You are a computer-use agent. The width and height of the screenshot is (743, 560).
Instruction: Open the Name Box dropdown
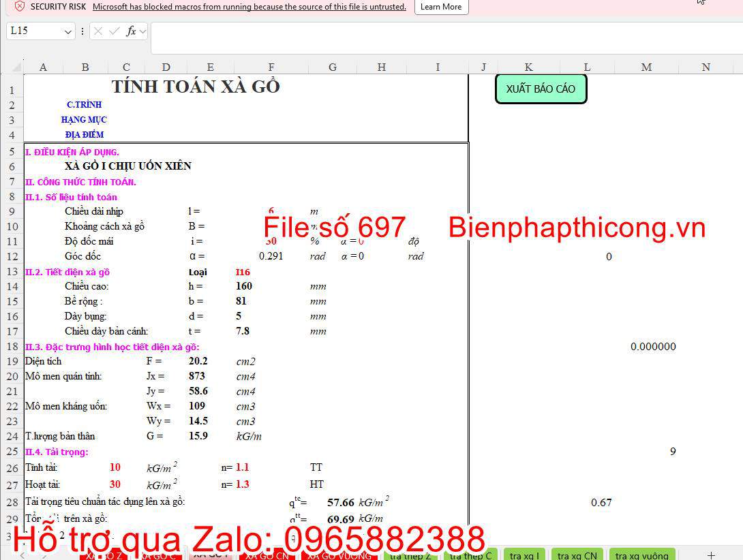click(67, 31)
